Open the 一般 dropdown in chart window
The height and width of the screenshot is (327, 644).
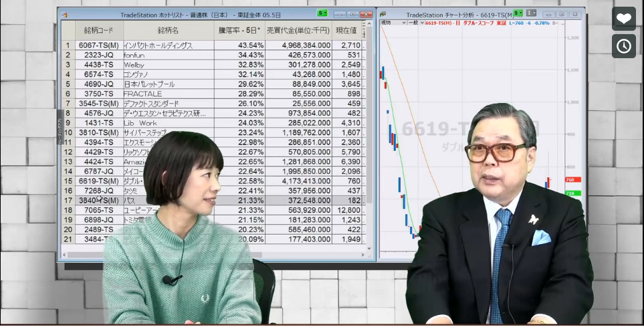point(416,23)
